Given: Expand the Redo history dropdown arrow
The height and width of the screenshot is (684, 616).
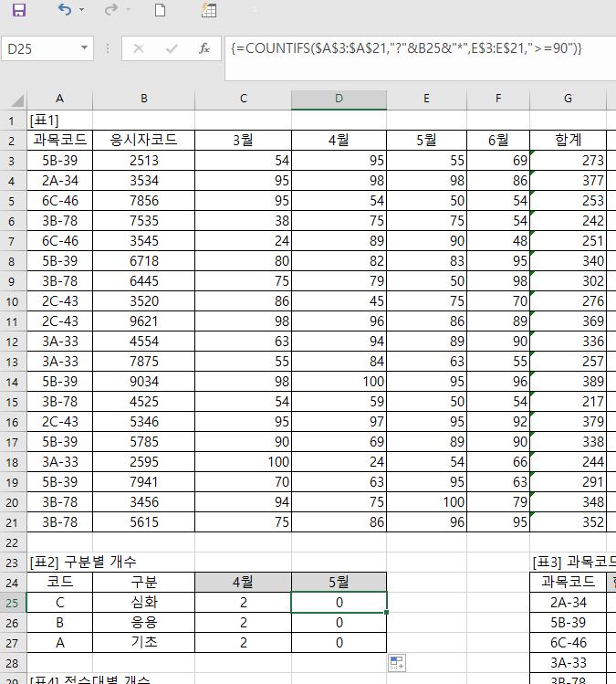Looking at the screenshot, I should click(x=128, y=11).
